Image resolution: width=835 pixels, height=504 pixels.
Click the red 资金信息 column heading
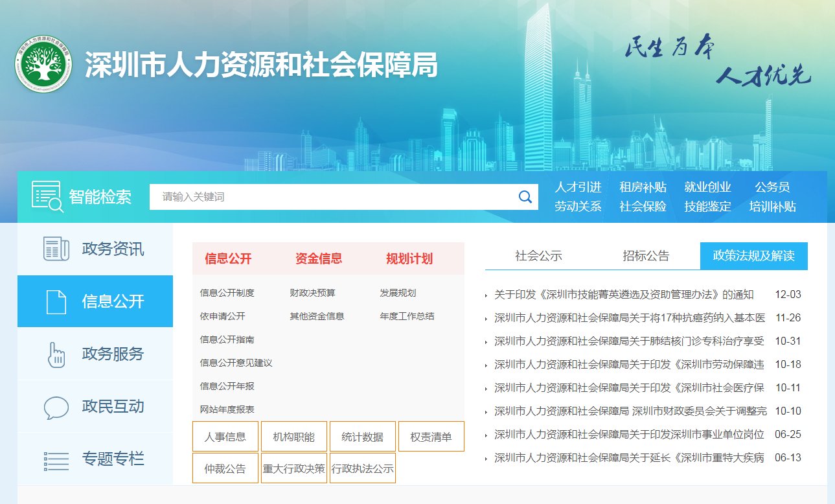point(319,259)
